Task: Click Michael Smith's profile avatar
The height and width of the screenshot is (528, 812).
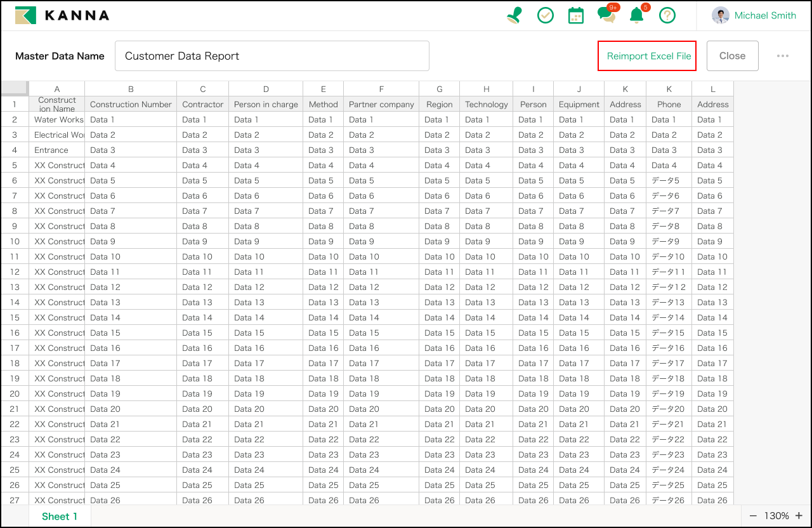Action: (720, 16)
